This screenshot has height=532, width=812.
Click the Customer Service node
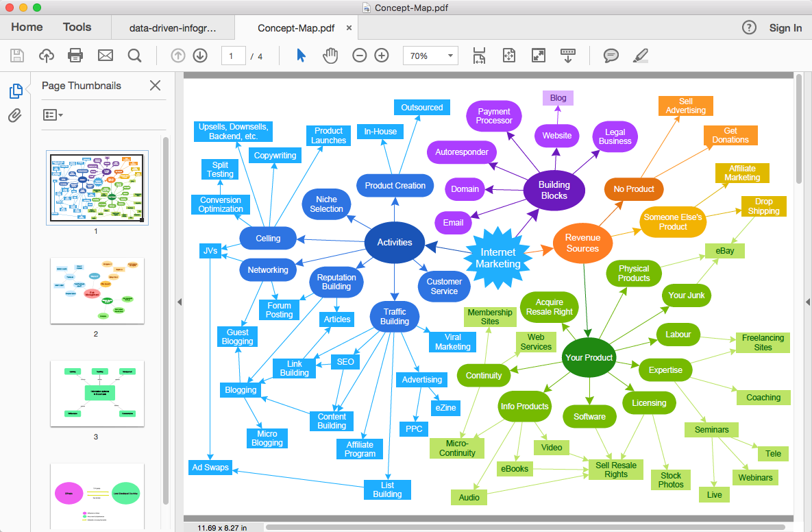(x=444, y=286)
